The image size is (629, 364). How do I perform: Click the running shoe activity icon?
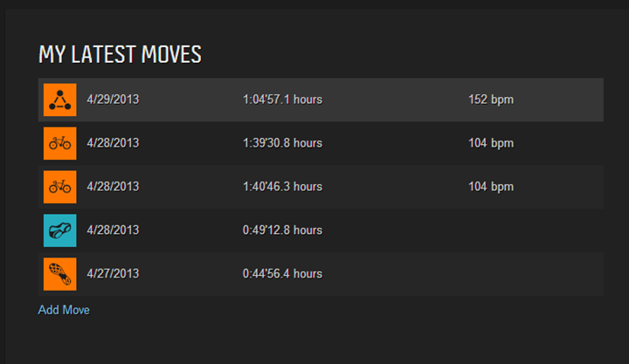(59, 274)
